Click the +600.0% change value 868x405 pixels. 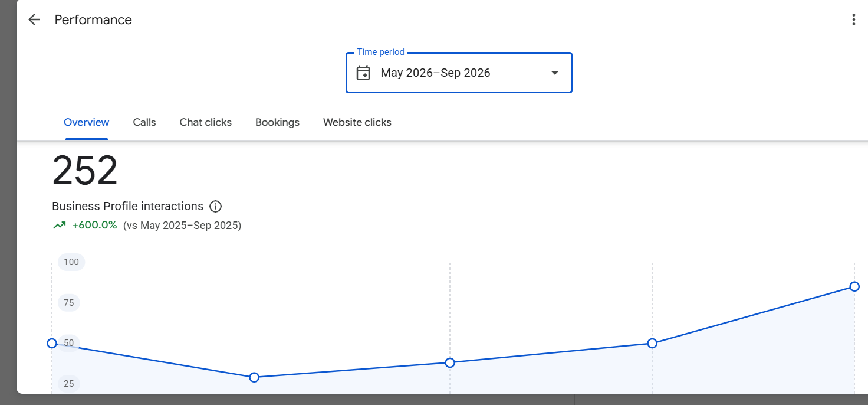[94, 225]
